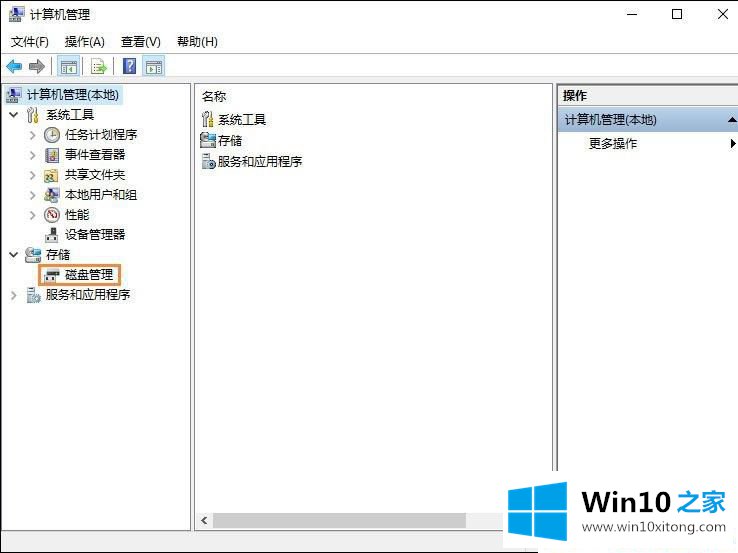Open the Help question mark icon
The image size is (738, 553).
[x=129, y=66]
